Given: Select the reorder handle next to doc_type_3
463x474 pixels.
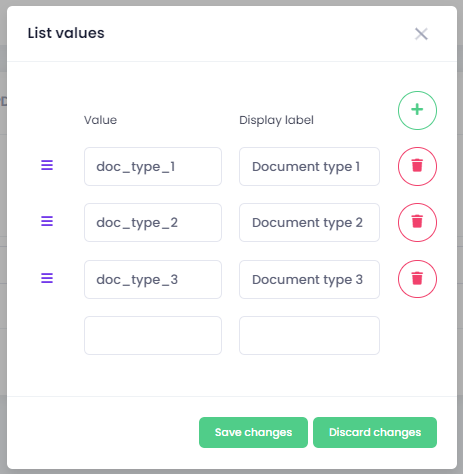Looking at the screenshot, I should 47,278.
